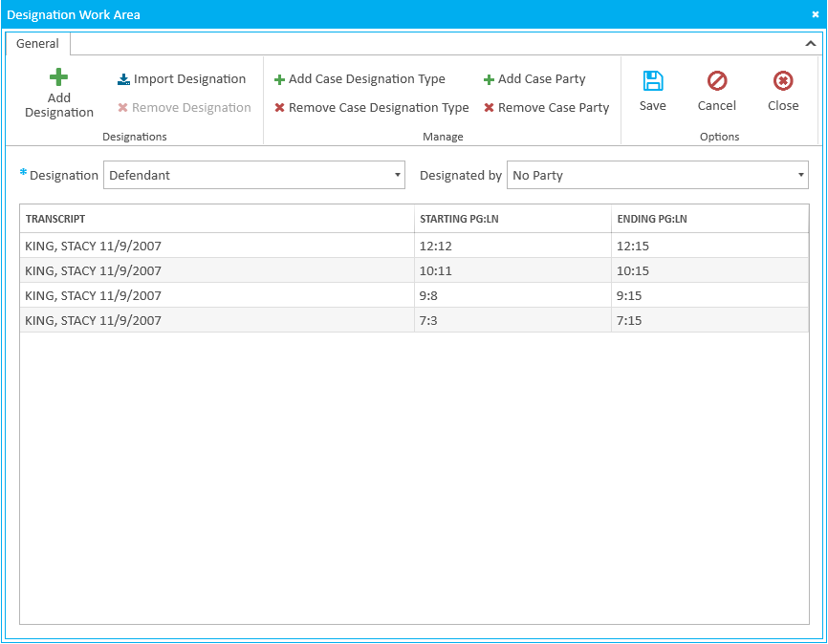Click the red Close circle-X icon
The image size is (828, 644).
783,81
